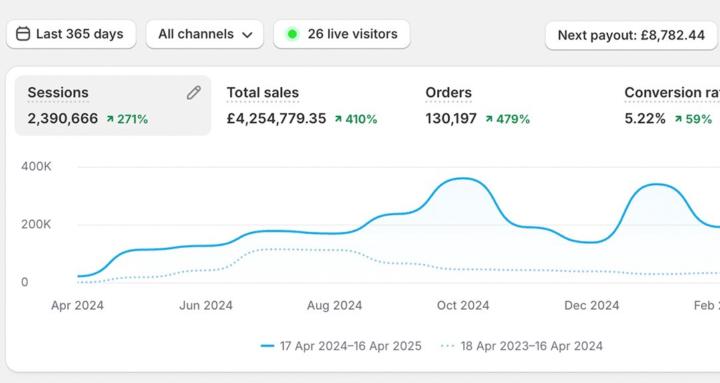Click the chevron arrow beside All channels

(x=247, y=35)
